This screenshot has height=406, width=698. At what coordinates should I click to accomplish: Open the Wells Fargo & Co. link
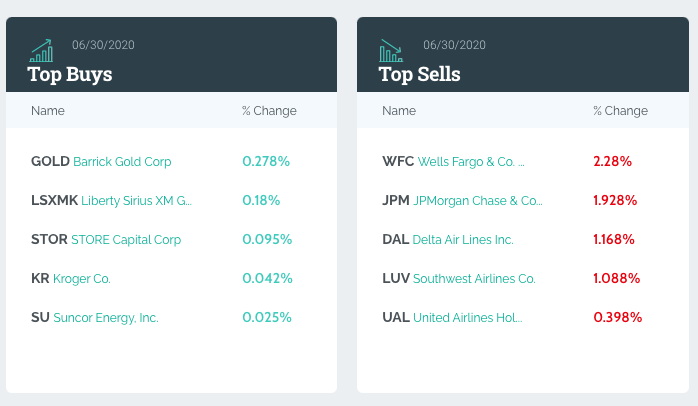[x=471, y=162]
